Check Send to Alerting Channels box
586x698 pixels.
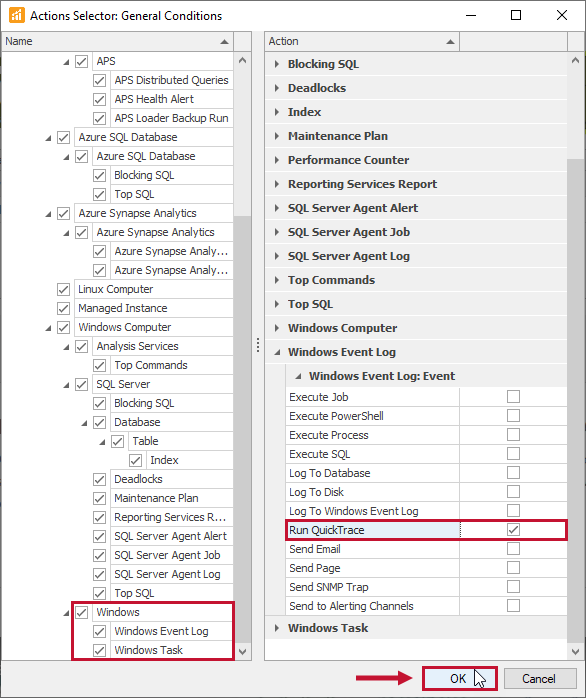(x=513, y=606)
